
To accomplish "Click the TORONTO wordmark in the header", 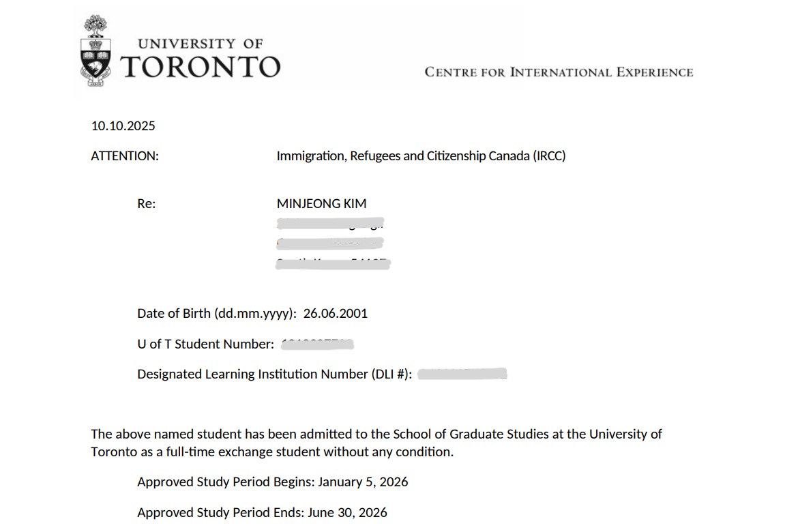I will point(201,67).
